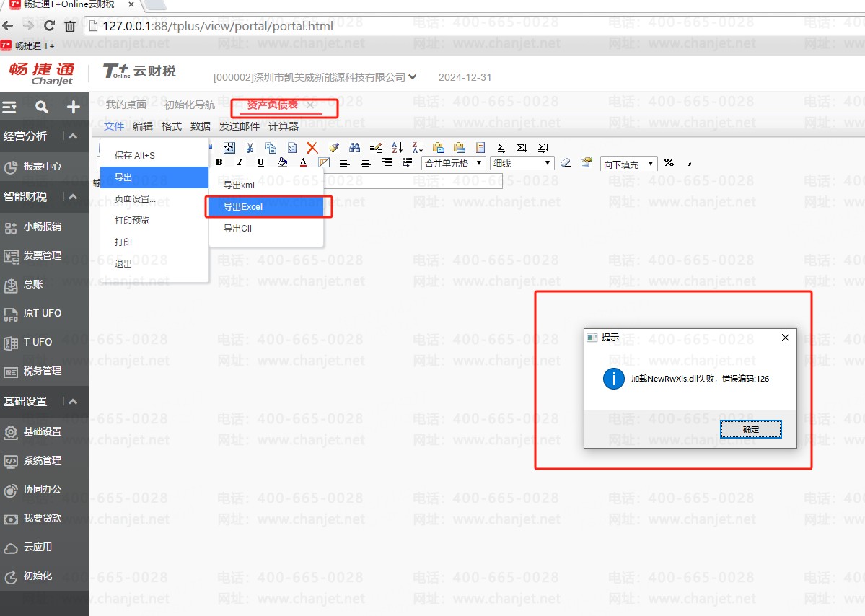Screen dimensions: 865x616
Task: Click the font color A icon
Action: (x=303, y=163)
